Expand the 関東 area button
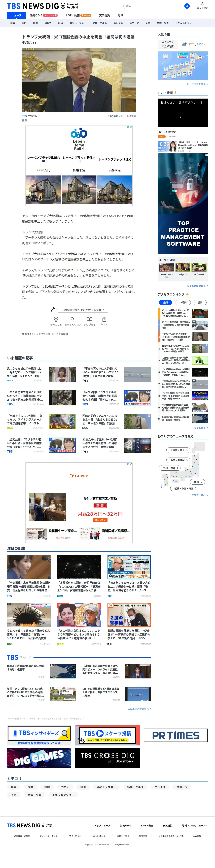Viewport: 215px width, 868px height. click(x=198, y=482)
